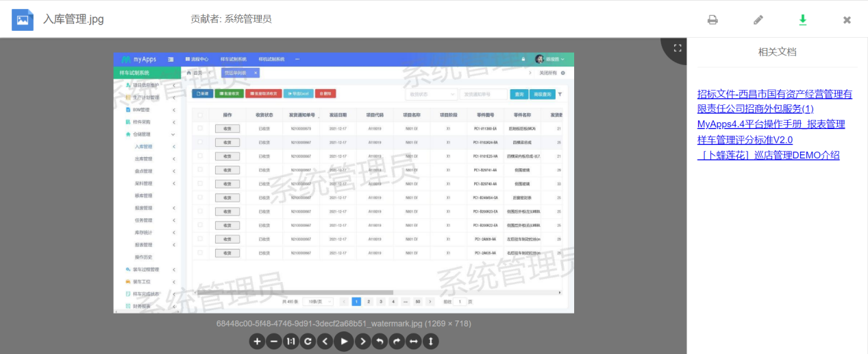Viewport: 868px width, 354px height.
Task: Go to the previous image
Action: pyautogui.click(x=325, y=341)
